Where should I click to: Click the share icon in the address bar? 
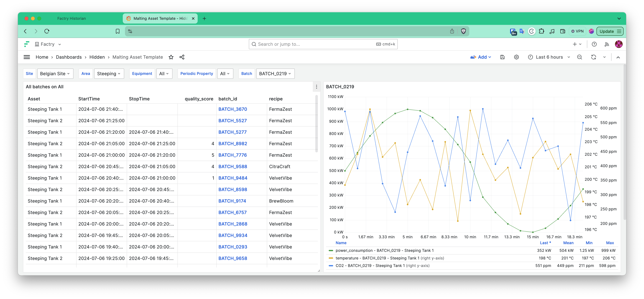[x=452, y=31]
